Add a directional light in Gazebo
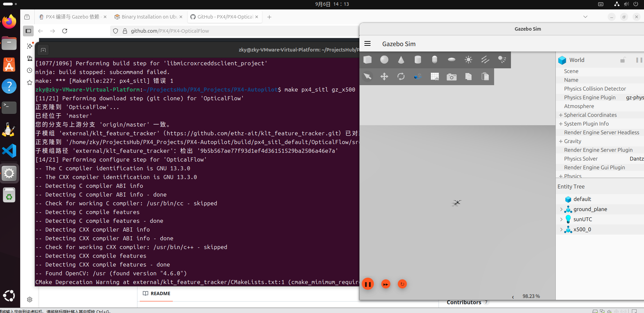 click(x=485, y=60)
